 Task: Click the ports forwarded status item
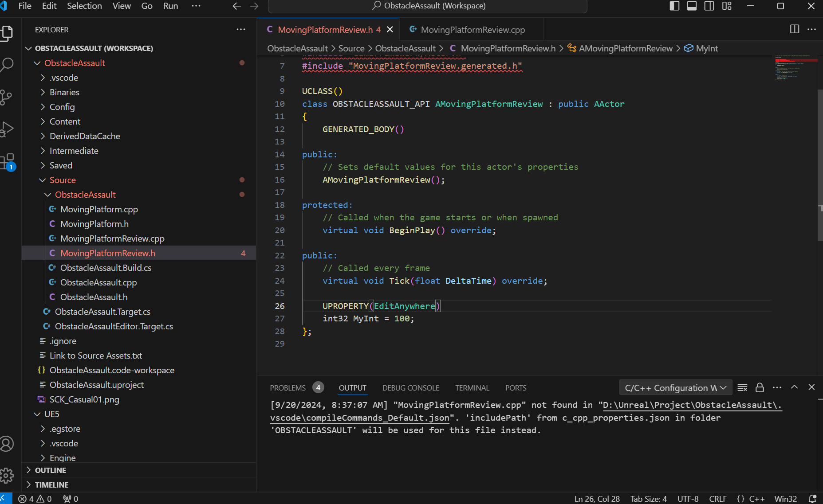71,499
